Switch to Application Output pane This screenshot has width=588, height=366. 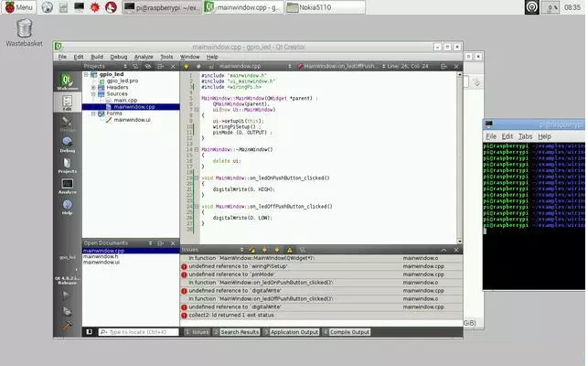point(295,332)
